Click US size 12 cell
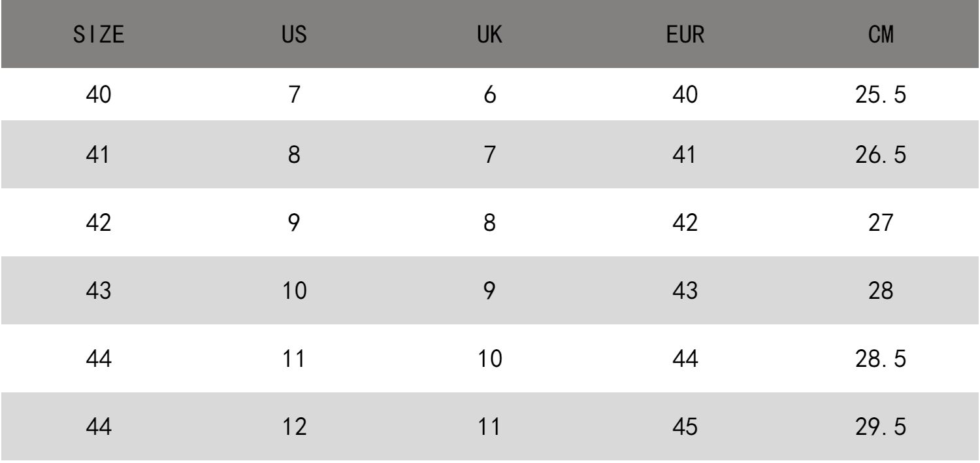980x463 pixels. coord(294,427)
